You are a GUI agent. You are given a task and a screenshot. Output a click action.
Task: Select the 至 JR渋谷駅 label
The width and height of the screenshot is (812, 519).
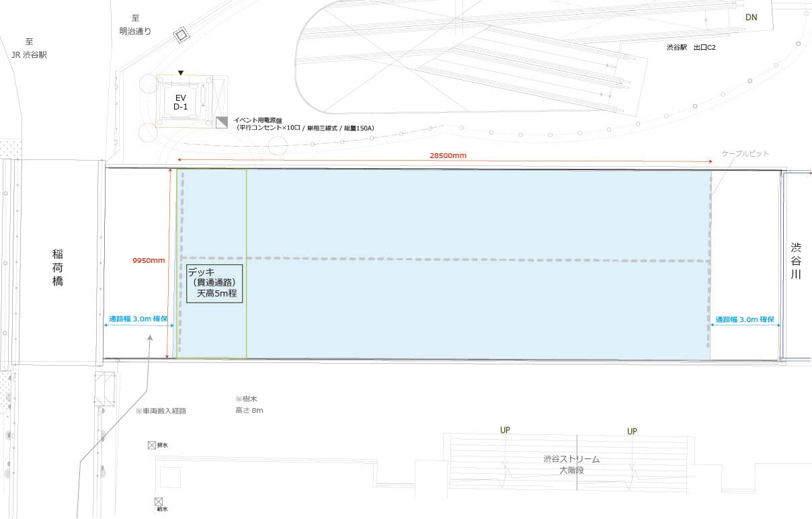pyautogui.click(x=28, y=48)
